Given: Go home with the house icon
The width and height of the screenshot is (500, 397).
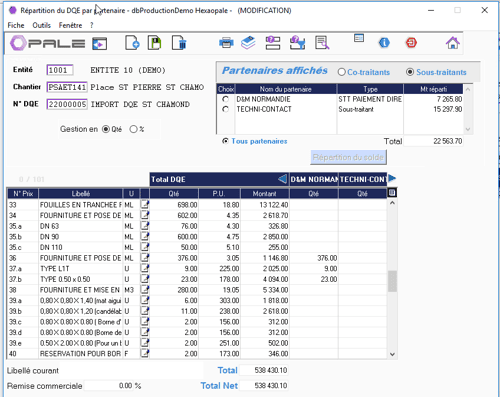Looking at the screenshot, I should click(x=452, y=43).
